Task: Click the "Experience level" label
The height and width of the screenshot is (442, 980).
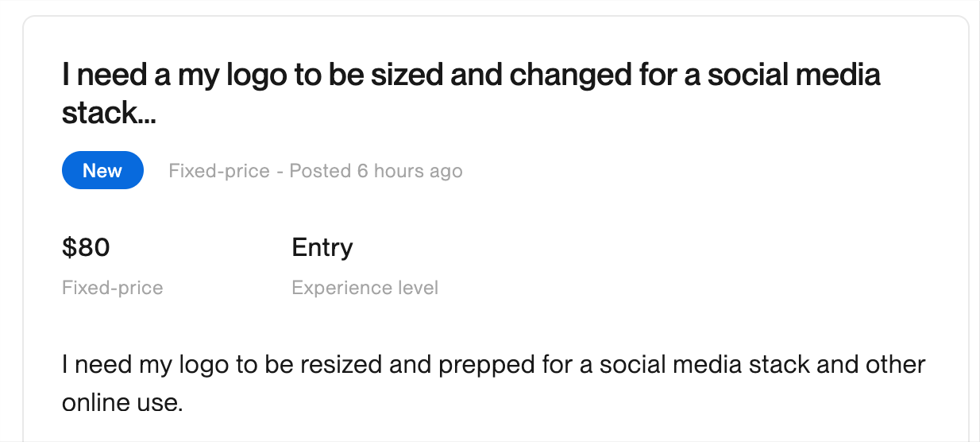Action: pyautogui.click(x=365, y=288)
